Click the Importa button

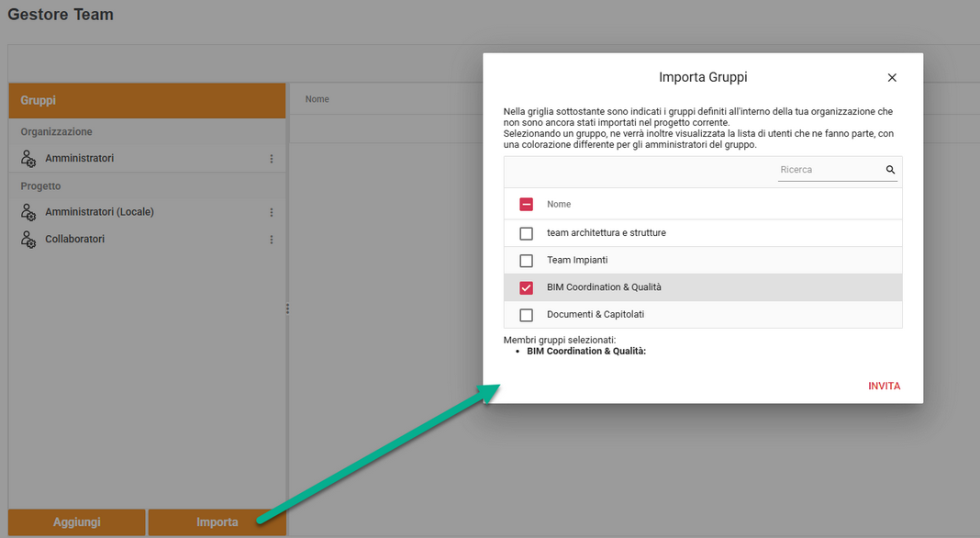pyautogui.click(x=217, y=522)
